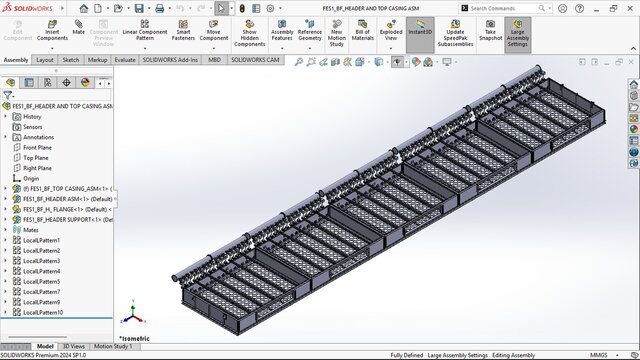The height and width of the screenshot is (360, 640).
Task: Select the Mate tool
Action: click(78, 27)
